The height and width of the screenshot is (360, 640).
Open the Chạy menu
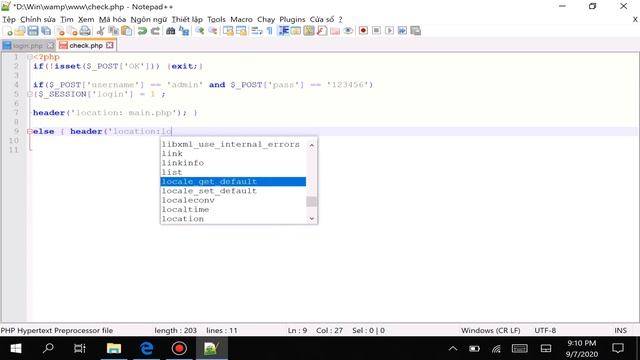(266, 19)
